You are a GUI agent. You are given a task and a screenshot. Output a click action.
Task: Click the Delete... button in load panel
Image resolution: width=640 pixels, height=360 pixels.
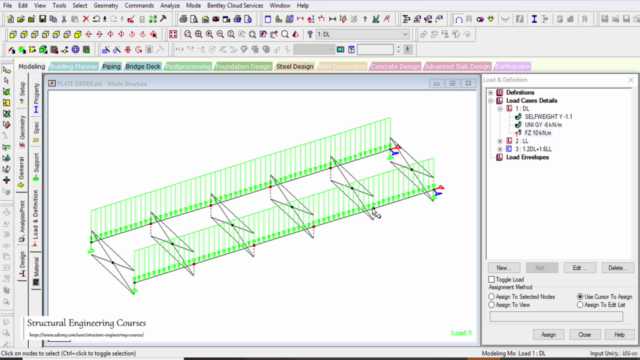[618, 268]
